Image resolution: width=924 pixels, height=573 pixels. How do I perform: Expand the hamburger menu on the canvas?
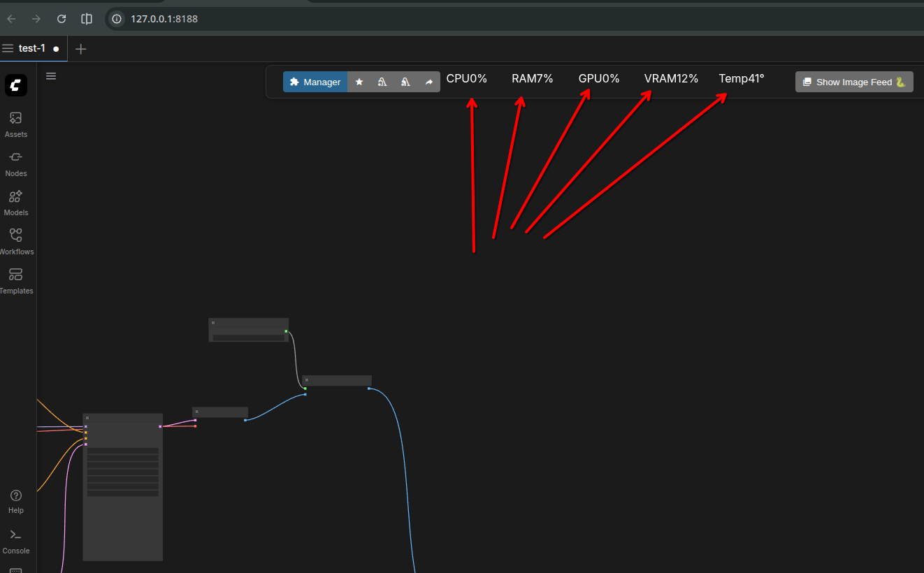pos(51,76)
